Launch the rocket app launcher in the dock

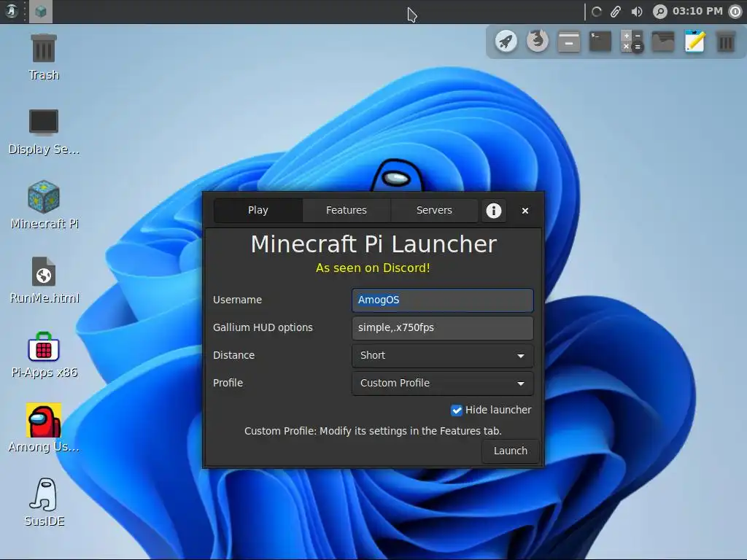pyautogui.click(x=506, y=42)
